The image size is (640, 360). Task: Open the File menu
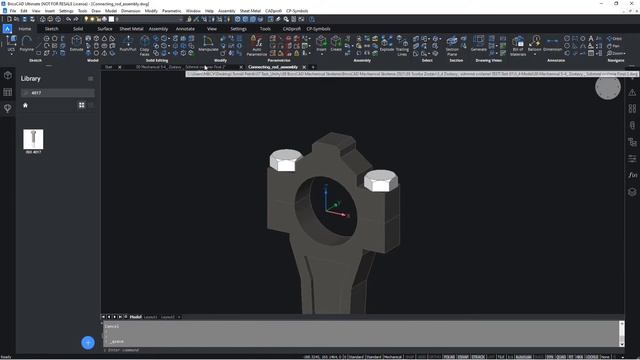pos(13,11)
